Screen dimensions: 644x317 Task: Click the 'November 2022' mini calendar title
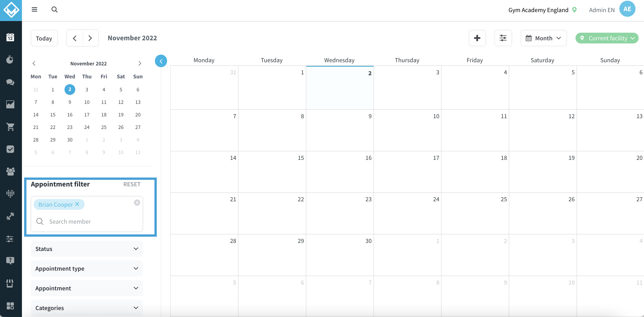point(88,64)
